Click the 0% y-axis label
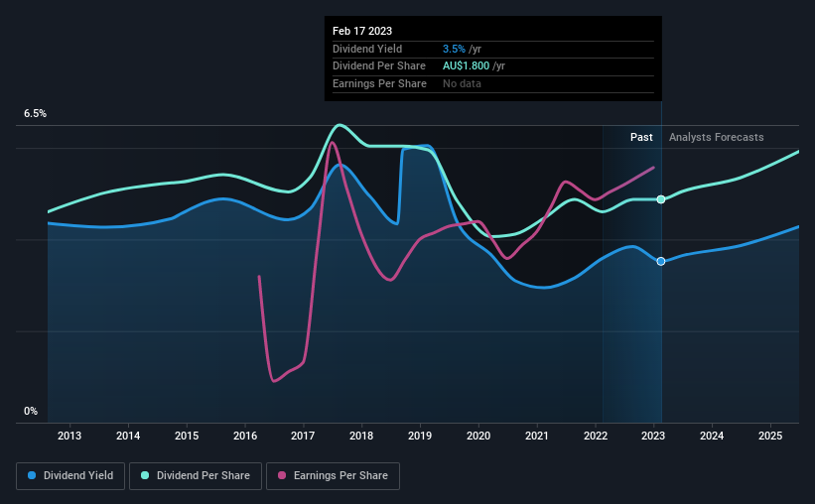815x504 pixels. pos(31,411)
